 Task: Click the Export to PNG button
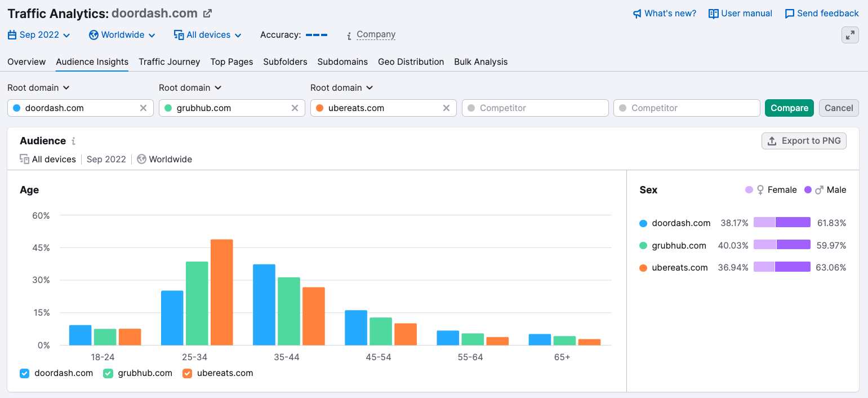click(x=804, y=141)
